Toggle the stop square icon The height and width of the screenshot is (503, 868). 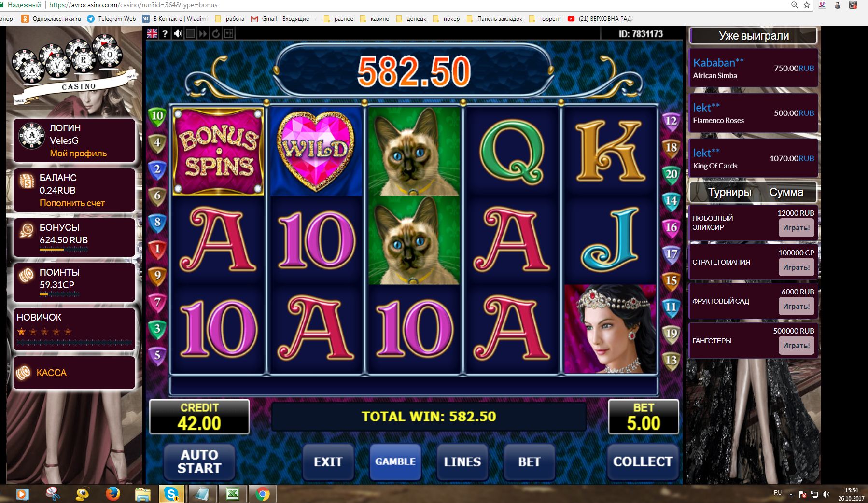pyautogui.click(x=191, y=33)
